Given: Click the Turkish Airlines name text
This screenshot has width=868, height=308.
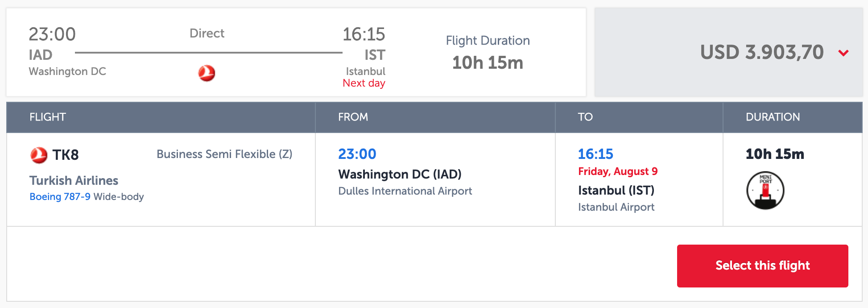Looking at the screenshot, I should click(x=74, y=180).
